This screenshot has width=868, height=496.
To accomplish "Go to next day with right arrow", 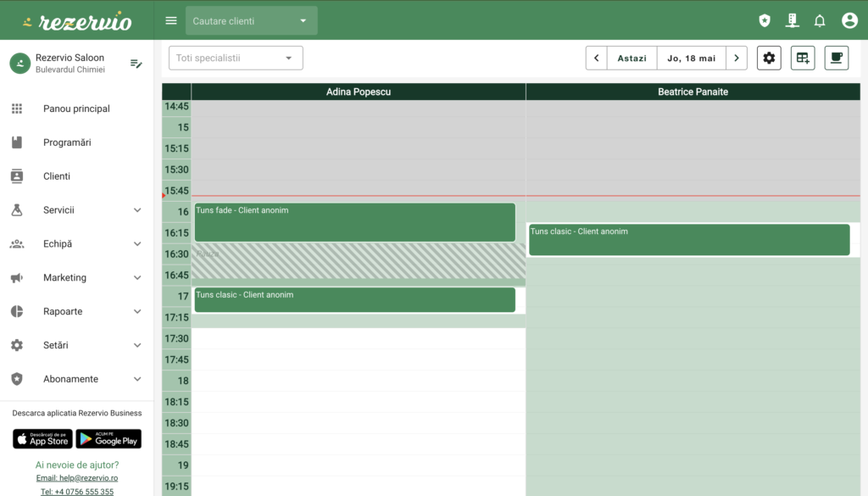I will [737, 58].
